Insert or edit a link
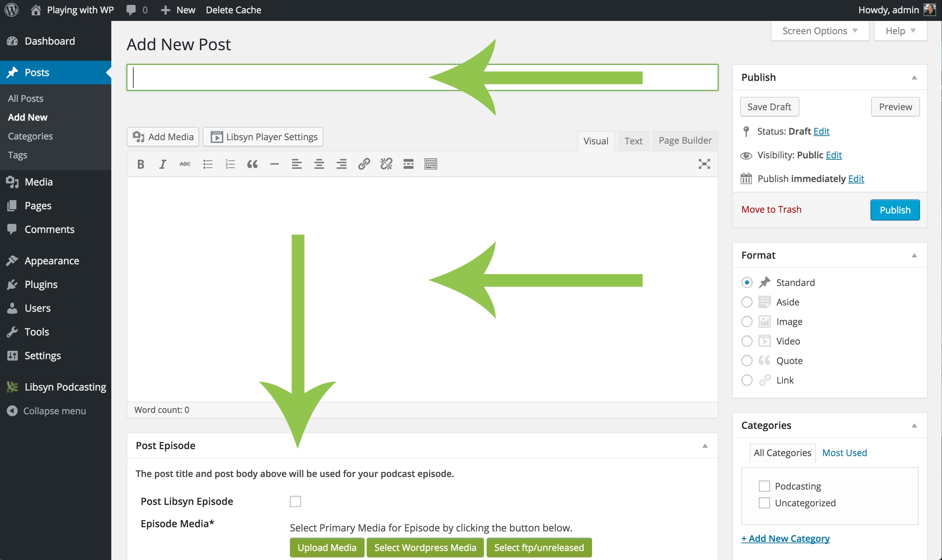This screenshot has width=942, height=560. pos(364,164)
